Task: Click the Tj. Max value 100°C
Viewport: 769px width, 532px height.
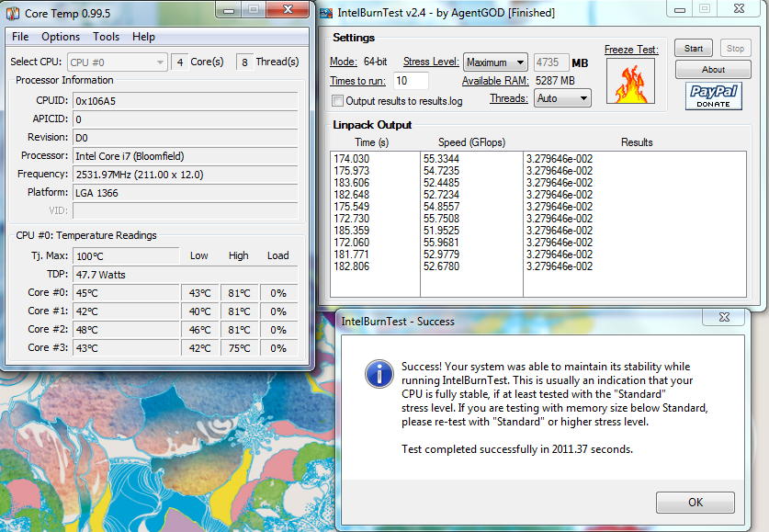Action: (126, 256)
